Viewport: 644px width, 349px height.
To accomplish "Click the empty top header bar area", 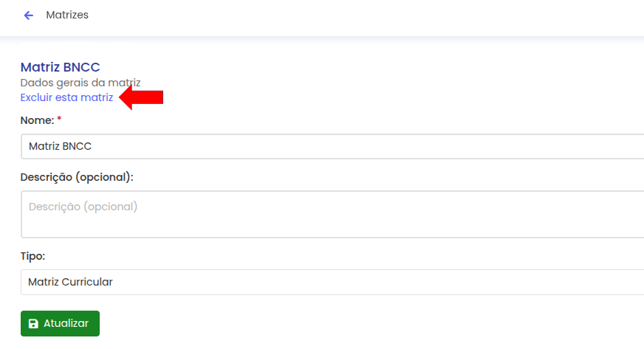I will tap(369, 16).
